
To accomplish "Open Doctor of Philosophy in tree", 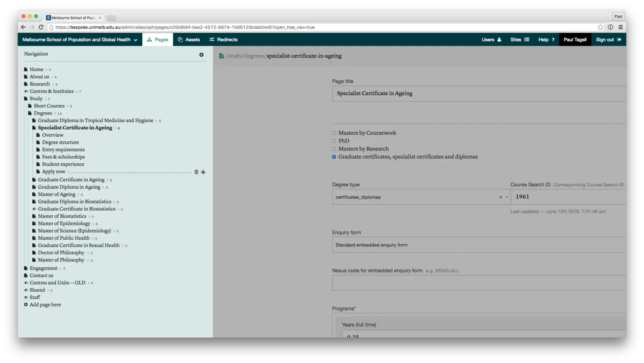I will [61, 253].
